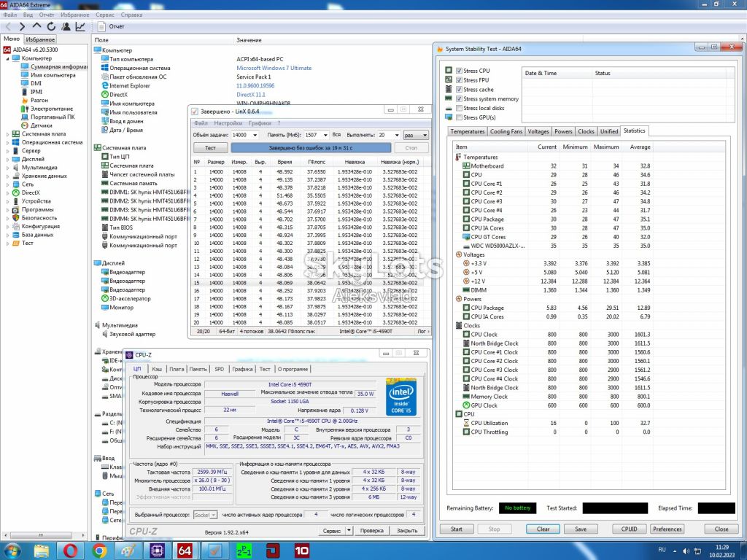747x560 pixels.
Task: Click the green 2-1 taskbar icon
Action: click(244, 551)
